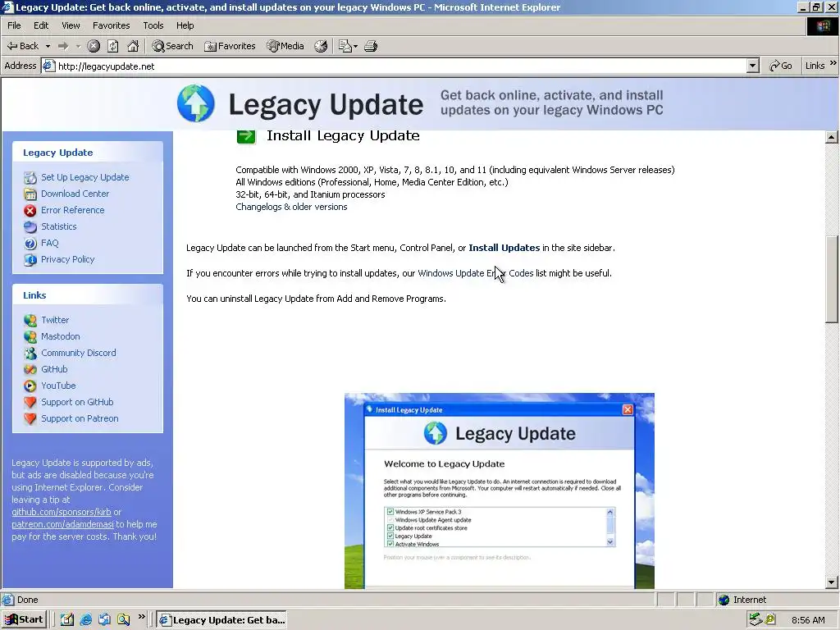Click the Support on GitHub heart icon

click(30, 402)
